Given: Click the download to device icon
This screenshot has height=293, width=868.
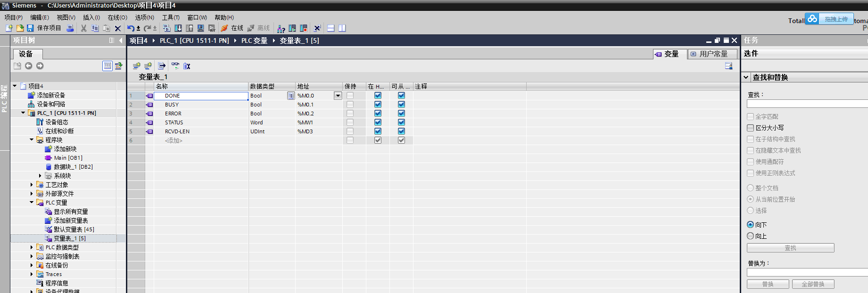Looking at the screenshot, I should point(178,28).
